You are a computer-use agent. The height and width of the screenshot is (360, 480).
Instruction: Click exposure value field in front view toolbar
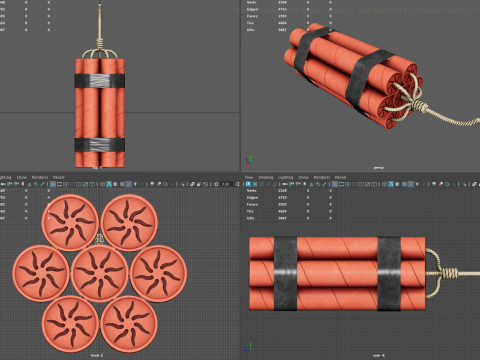[x=227, y=184]
